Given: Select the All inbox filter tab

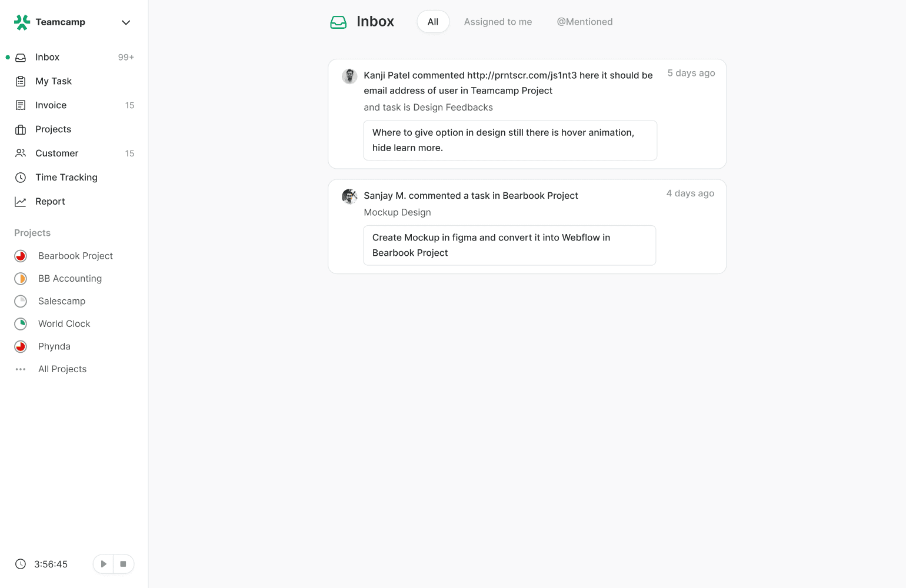Looking at the screenshot, I should (x=433, y=22).
